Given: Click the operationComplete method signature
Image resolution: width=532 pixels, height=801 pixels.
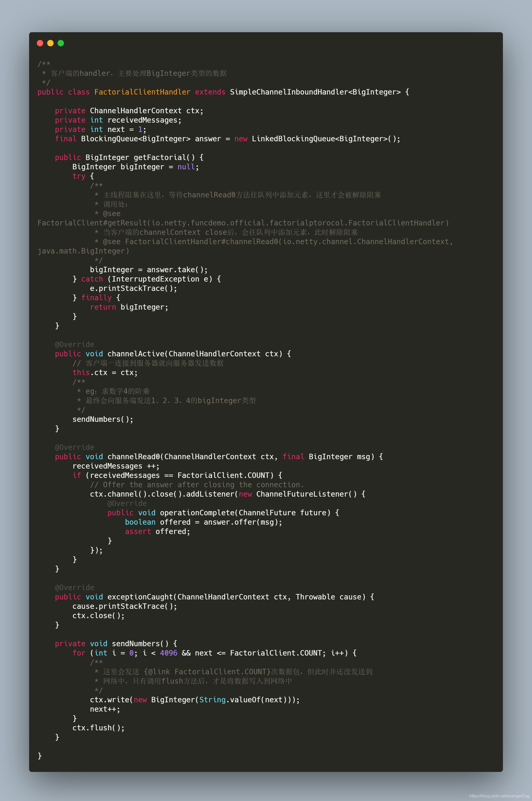Looking at the screenshot, I should pos(223,513).
